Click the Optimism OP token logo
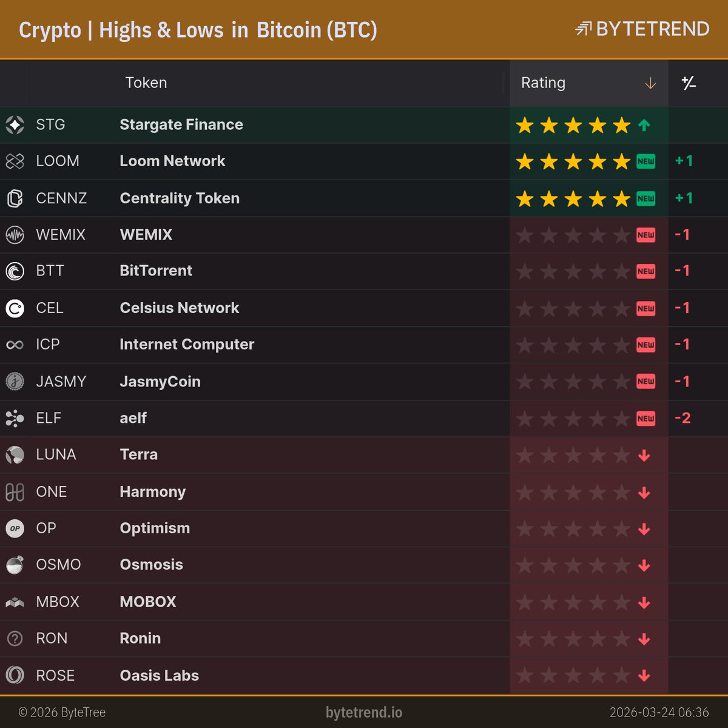The image size is (728, 728). point(15,528)
